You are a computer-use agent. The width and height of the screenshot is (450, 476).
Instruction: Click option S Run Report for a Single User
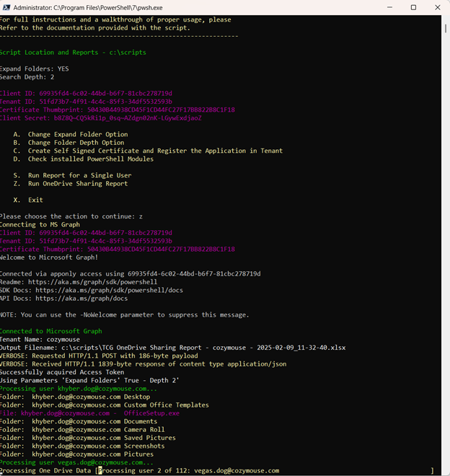point(80,175)
